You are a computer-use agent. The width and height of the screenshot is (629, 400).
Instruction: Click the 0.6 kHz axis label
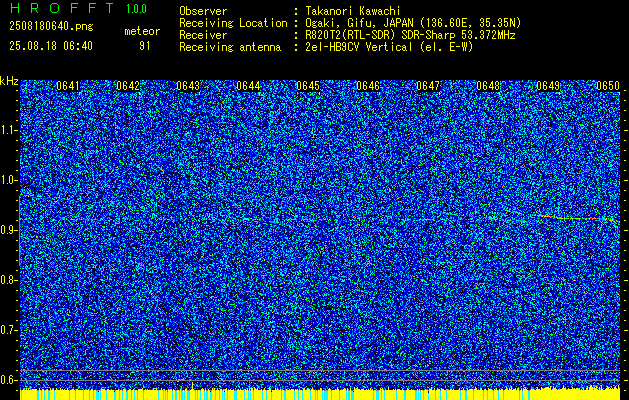point(8,380)
